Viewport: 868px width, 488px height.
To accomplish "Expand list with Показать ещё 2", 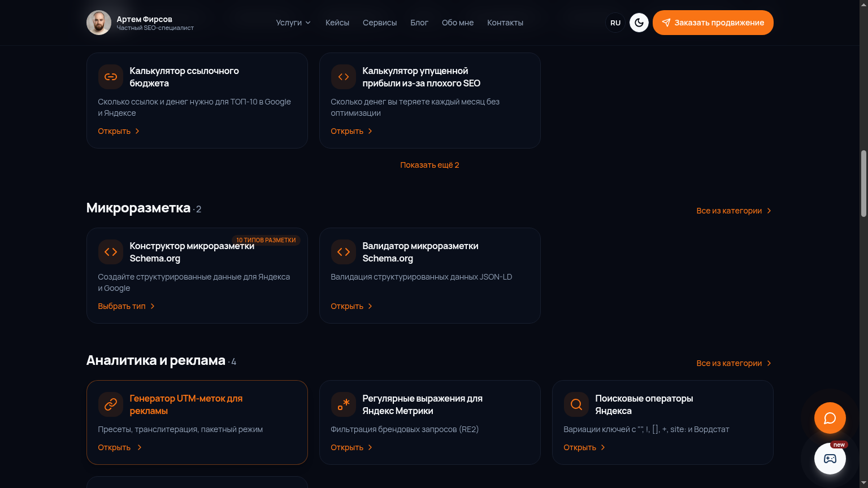I will tap(429, 165).
